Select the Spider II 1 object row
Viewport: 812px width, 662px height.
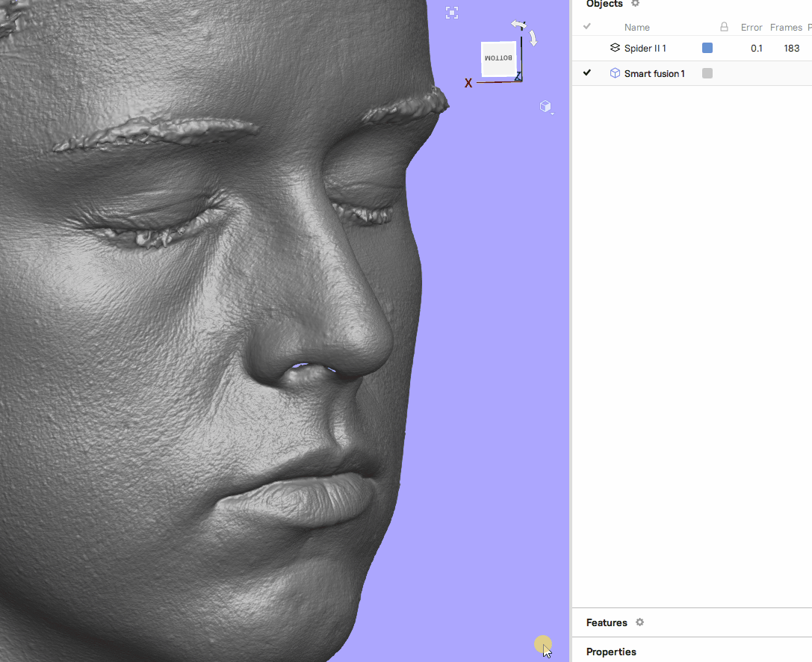645,48
